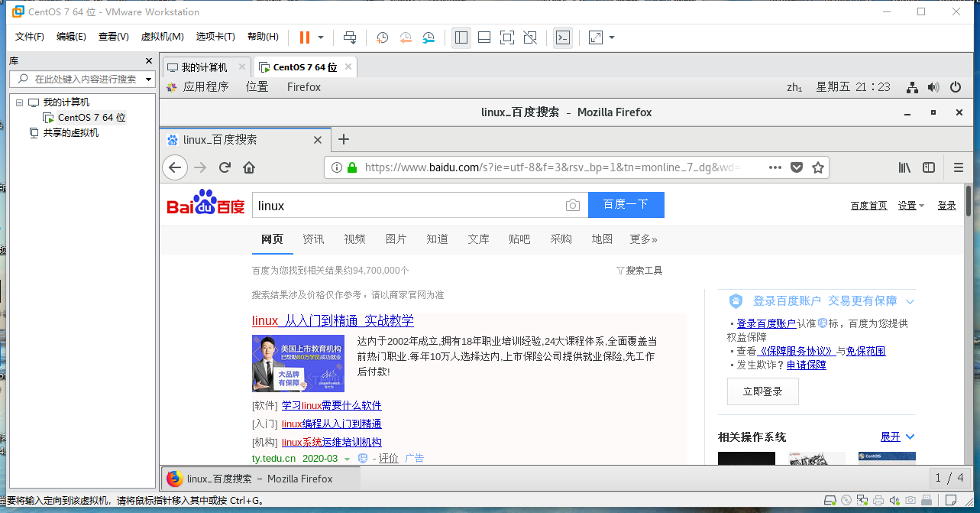Take a snapshot of this virtual machine

click(x=382, y=37)
